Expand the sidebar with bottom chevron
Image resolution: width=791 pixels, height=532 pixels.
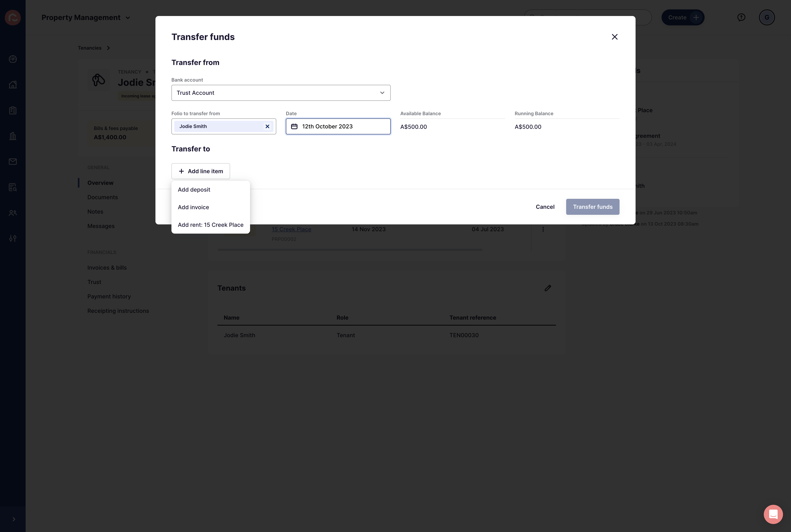(x=14, y=519)
